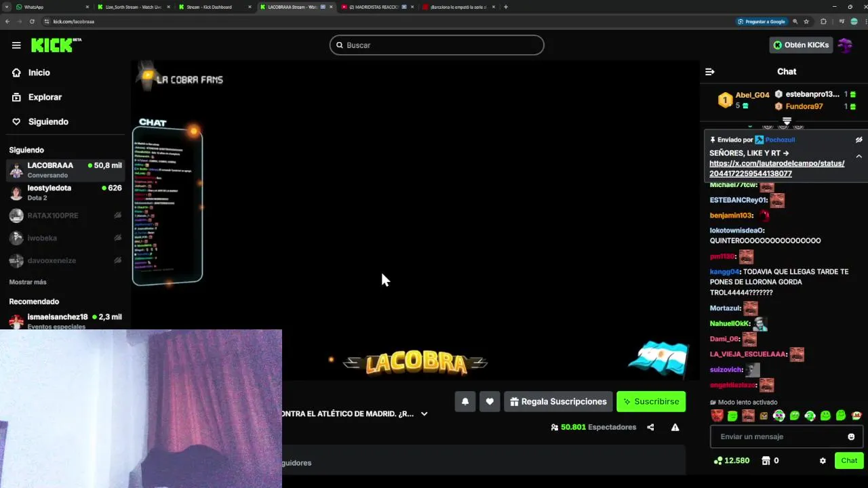Open leostyledota channel in sidebar
The height and width of the screenshot is (488, 868).
[65, 192]
